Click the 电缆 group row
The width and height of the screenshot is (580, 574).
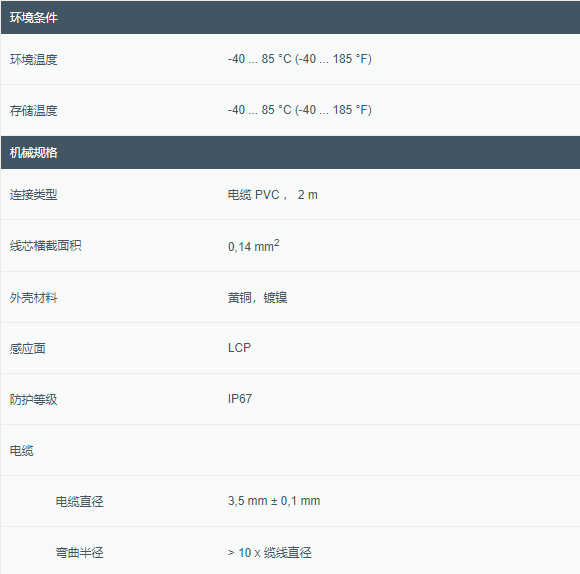click(x=290, y=450)
